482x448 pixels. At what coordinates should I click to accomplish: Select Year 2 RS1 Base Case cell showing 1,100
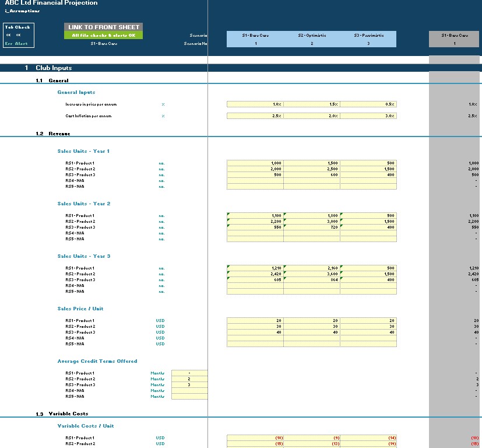tap(255, 216)
